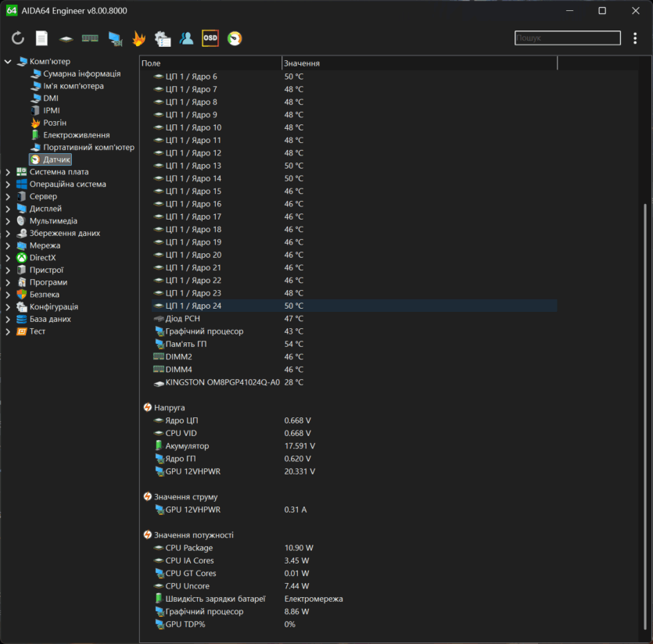The height and width of the screenshot is (644, 653).
Task: Select Електроживлення in sidebar
Action: 76,135
